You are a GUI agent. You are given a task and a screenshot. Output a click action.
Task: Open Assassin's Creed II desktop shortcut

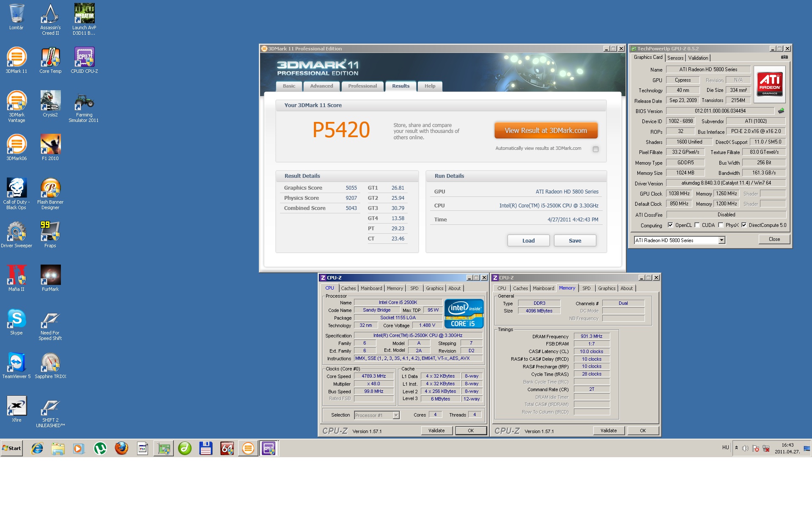coord(50,19)
